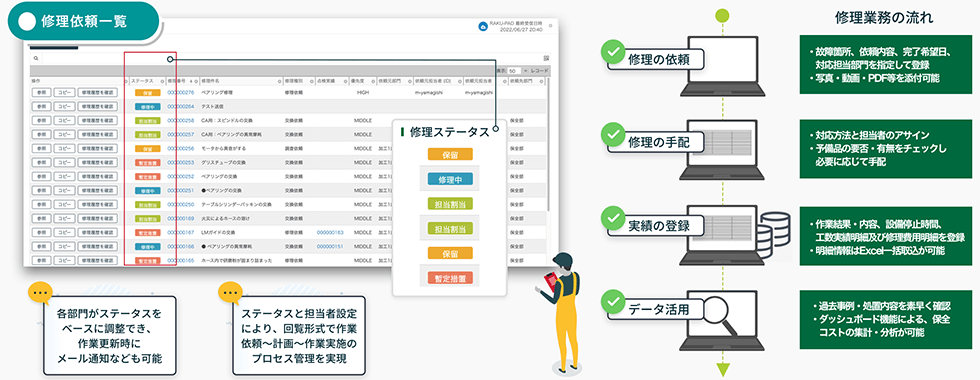
Task: Click the 保留 status badge in row 000000276
Action: pos(148,92)
